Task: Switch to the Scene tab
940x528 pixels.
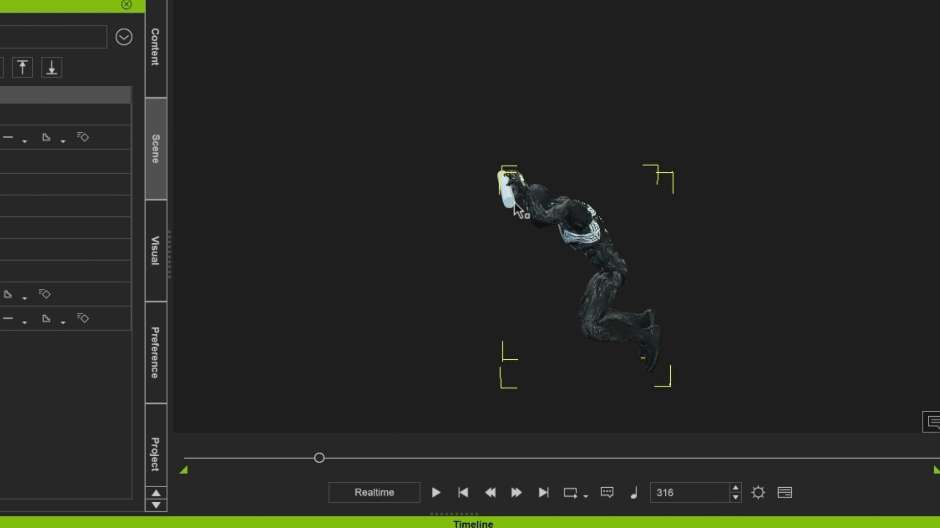Action: click(x=156, y=149)
